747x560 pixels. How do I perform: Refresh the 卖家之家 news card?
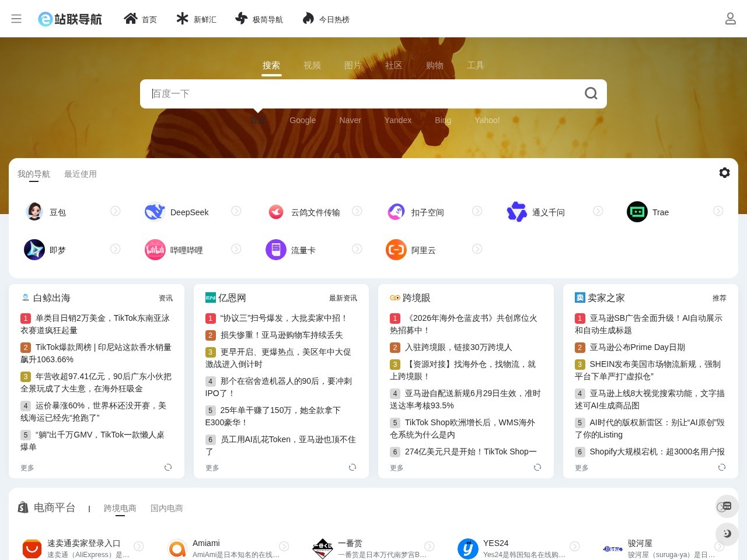pos(722,467)
